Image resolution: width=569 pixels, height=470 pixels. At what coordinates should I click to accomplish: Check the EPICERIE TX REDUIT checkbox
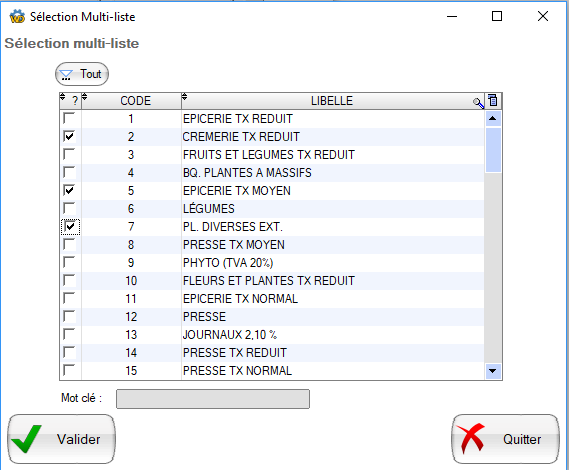tap(69, 118)
